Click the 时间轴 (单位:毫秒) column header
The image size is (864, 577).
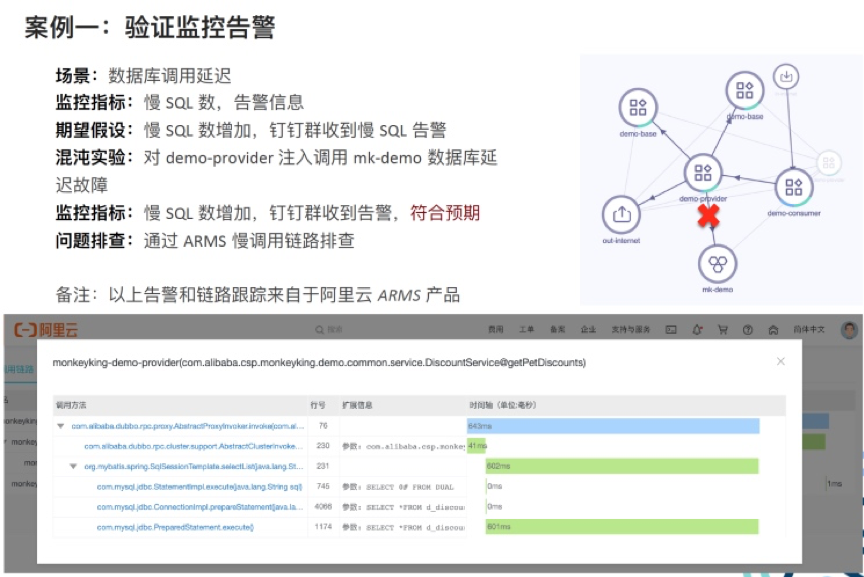click(x=503, y=405)
